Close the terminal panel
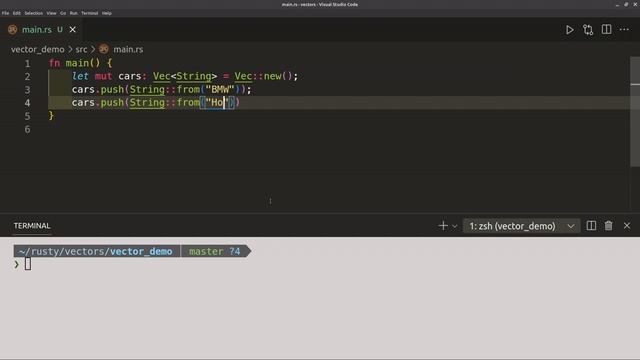Screen dimensions: 640x360 click(x=627, y=226)
